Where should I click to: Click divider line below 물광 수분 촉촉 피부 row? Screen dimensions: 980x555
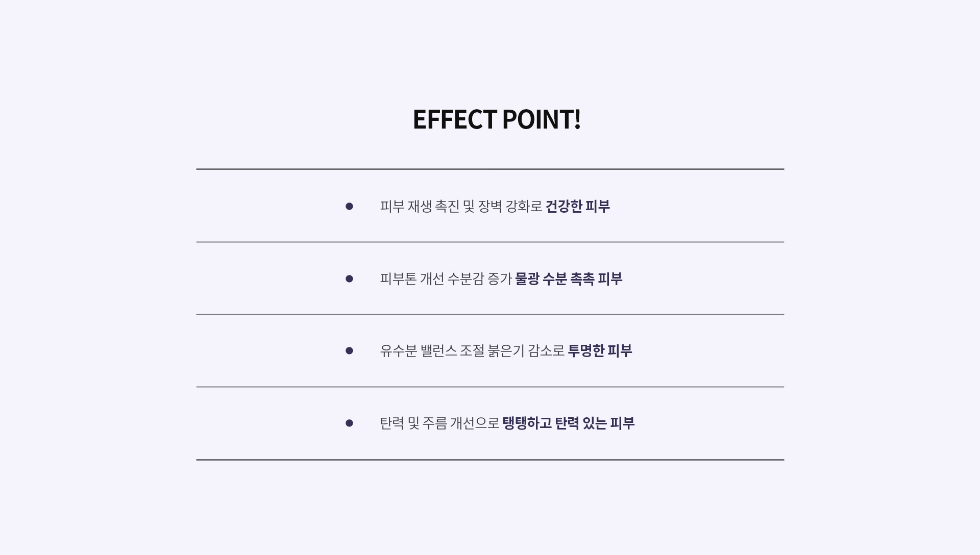tap(490, 314)
